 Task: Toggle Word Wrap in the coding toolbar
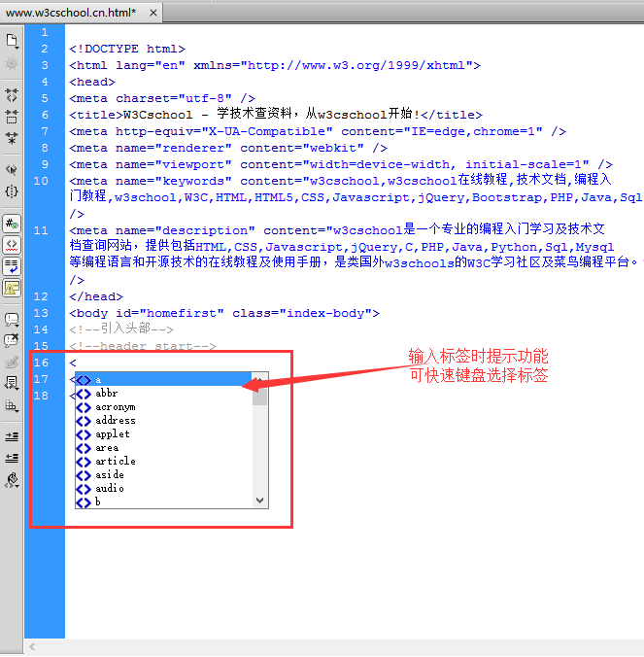pos(12,266)
